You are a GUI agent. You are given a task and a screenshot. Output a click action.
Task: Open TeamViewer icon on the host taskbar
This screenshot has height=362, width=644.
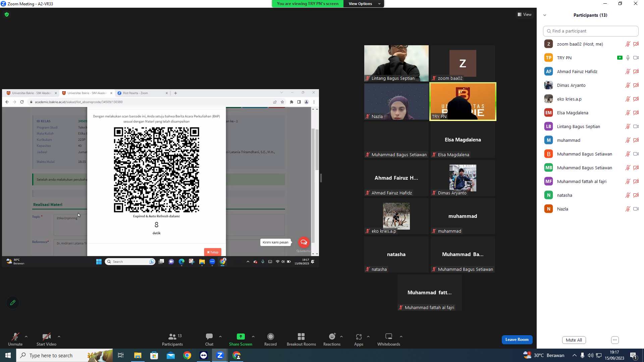coord(204,355)
